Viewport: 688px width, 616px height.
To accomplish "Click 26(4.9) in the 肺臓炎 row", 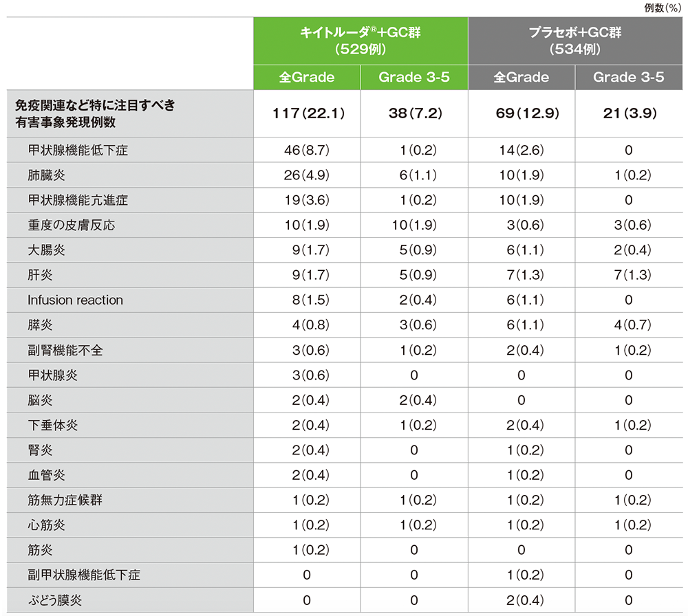I will click(x=307, y=175).
